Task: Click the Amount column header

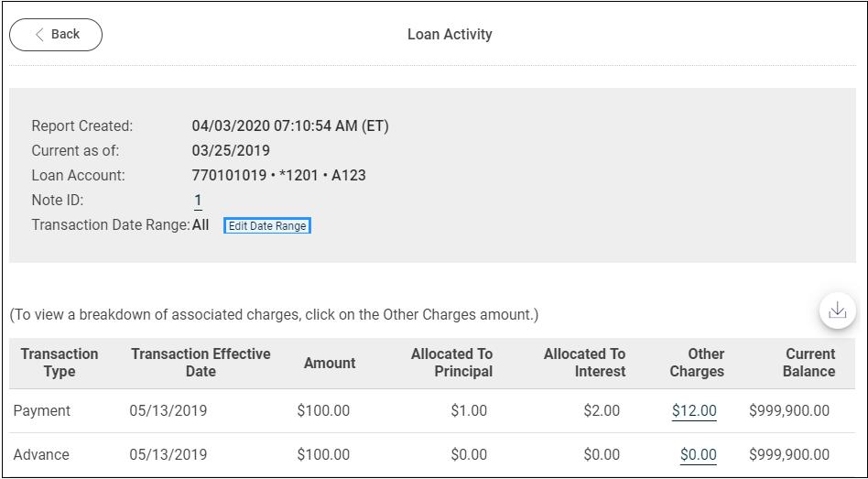Action: tap(330, 363)
